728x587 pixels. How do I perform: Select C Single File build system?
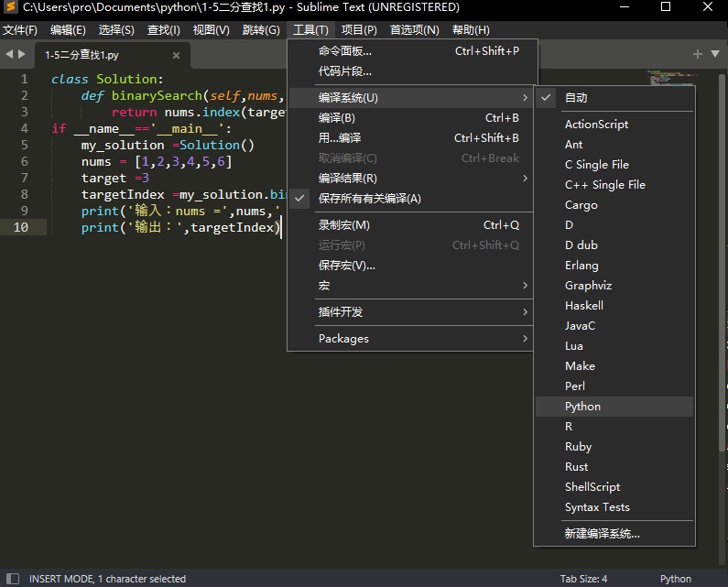tap(614, 165)
